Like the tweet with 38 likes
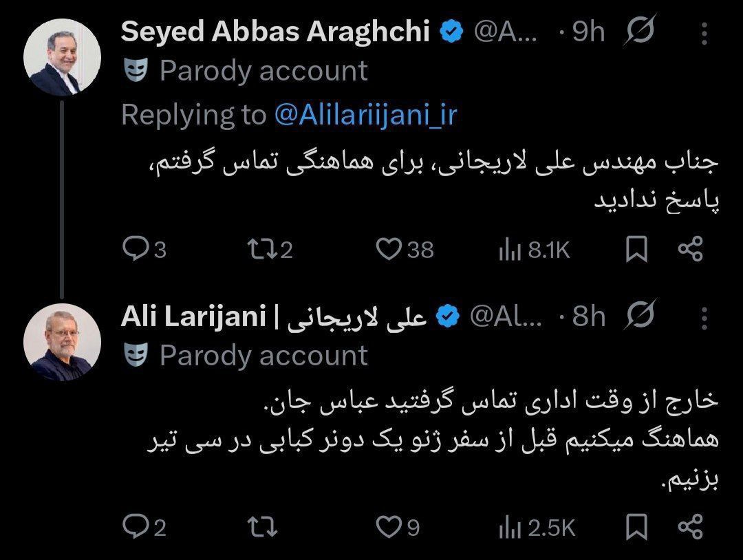This screenshot has height=560, width=743. (389, 249)
